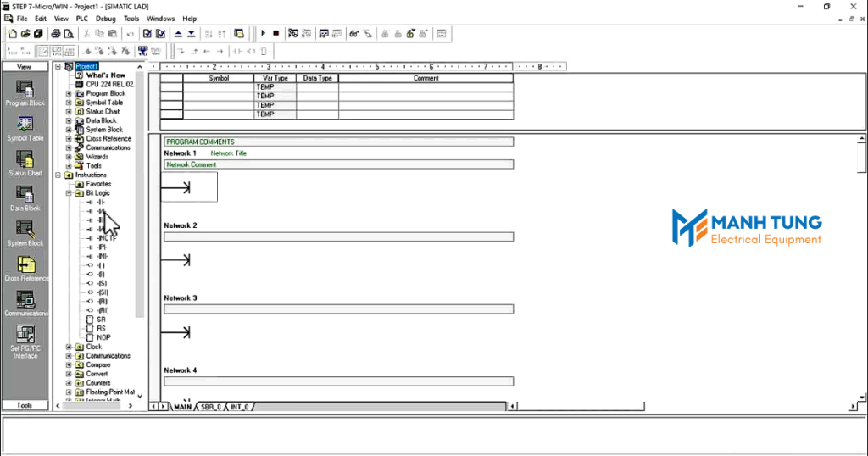Viewport: 868px width, 456px height.
Task: Select the What's New tree item
Action: pyautogui.click(x=105, y=75)
